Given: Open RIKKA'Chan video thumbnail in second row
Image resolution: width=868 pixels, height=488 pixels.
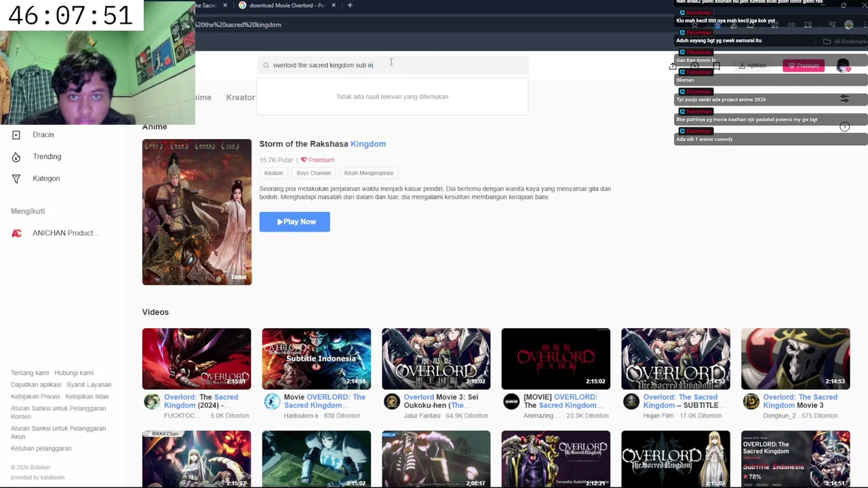Looking at the screenshot, I should [197, 459].
